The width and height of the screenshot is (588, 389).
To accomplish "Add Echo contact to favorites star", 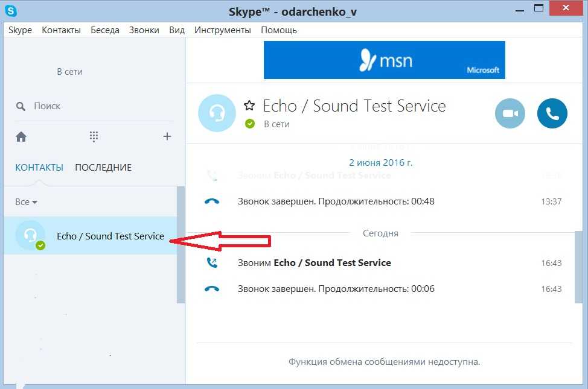I will coord(249,106).
